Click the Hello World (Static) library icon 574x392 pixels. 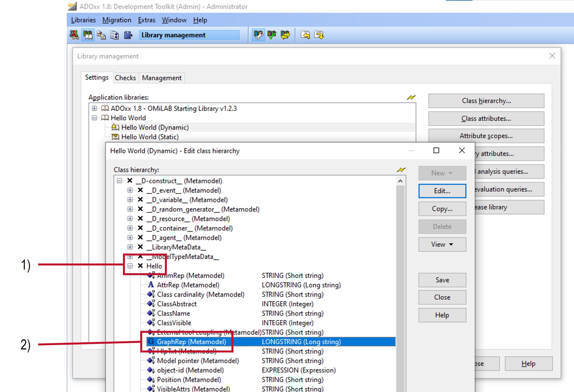click(115, 136)
